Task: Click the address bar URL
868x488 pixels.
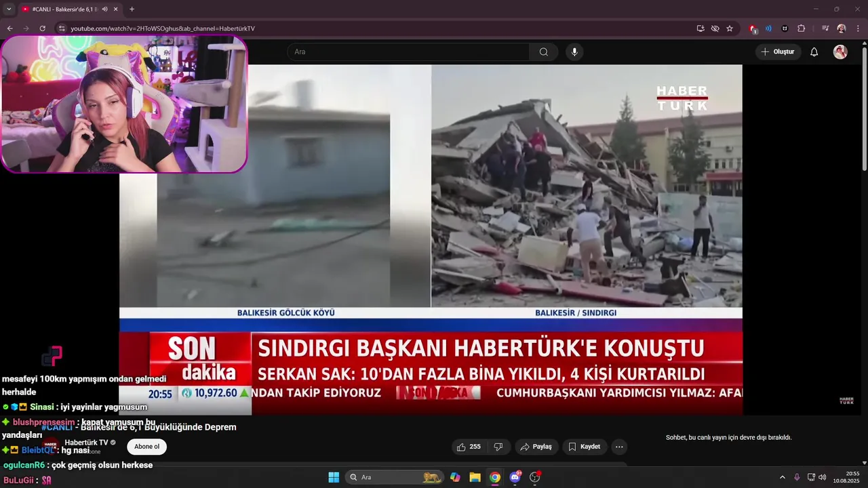Action: coord(163,28)
